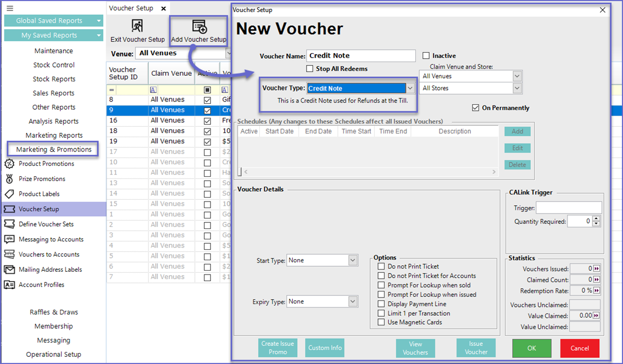Click the Voucher Name input field
Viewport: 623px width, 364px height.
click(x=361, y=56)
